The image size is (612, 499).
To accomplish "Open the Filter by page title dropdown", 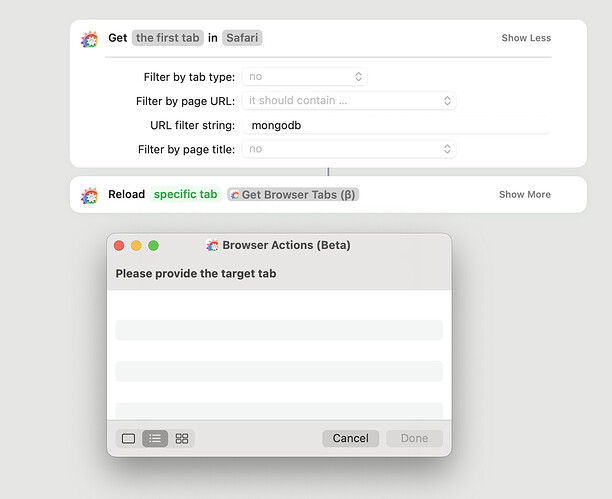I will 349,149.
